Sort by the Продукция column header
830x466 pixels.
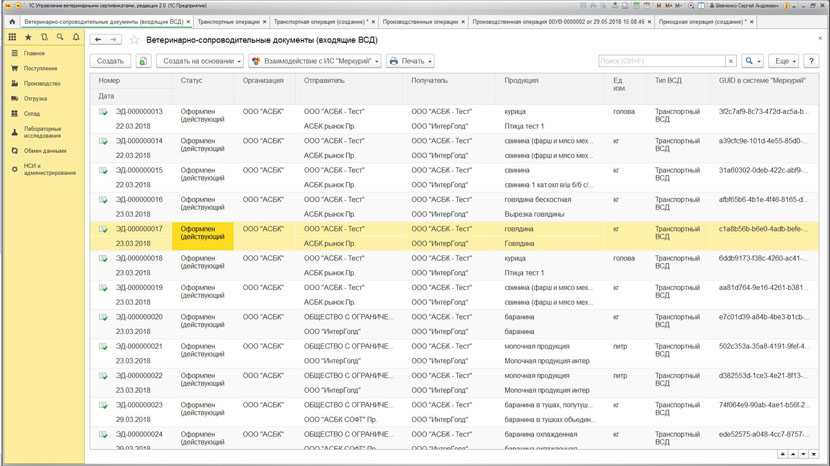[521, 80]
